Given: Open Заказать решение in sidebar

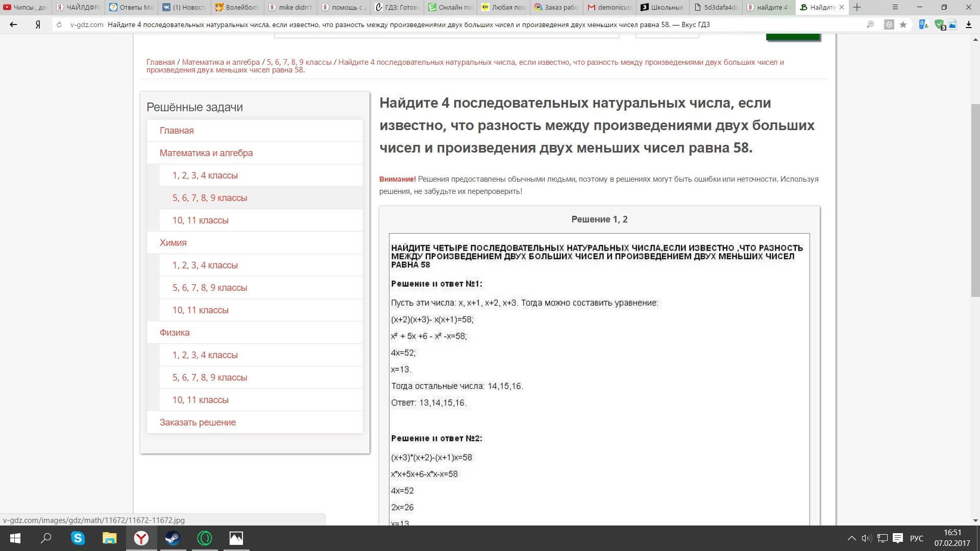Looking at the screenshot, I should 198,422.
